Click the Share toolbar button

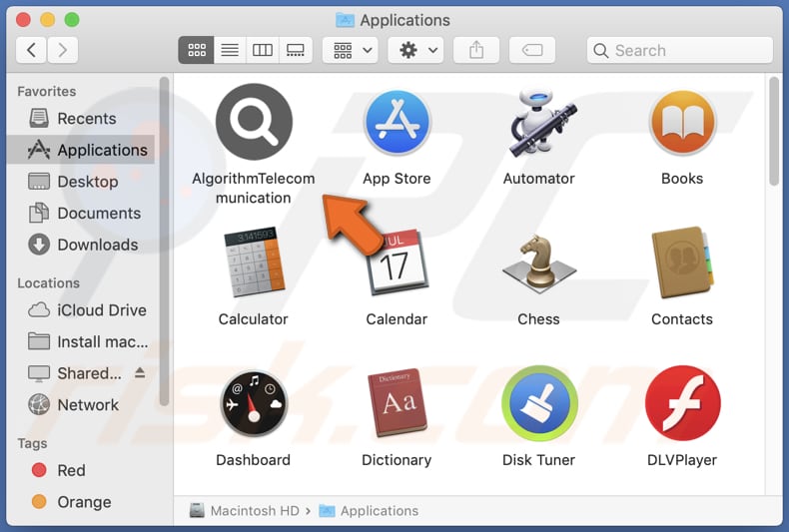coord(476,50)
